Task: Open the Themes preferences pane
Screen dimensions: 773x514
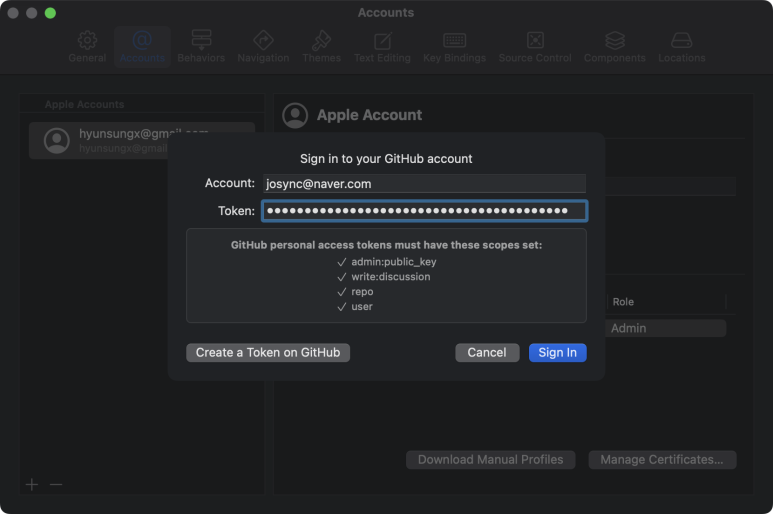Action: click(321, 47)
